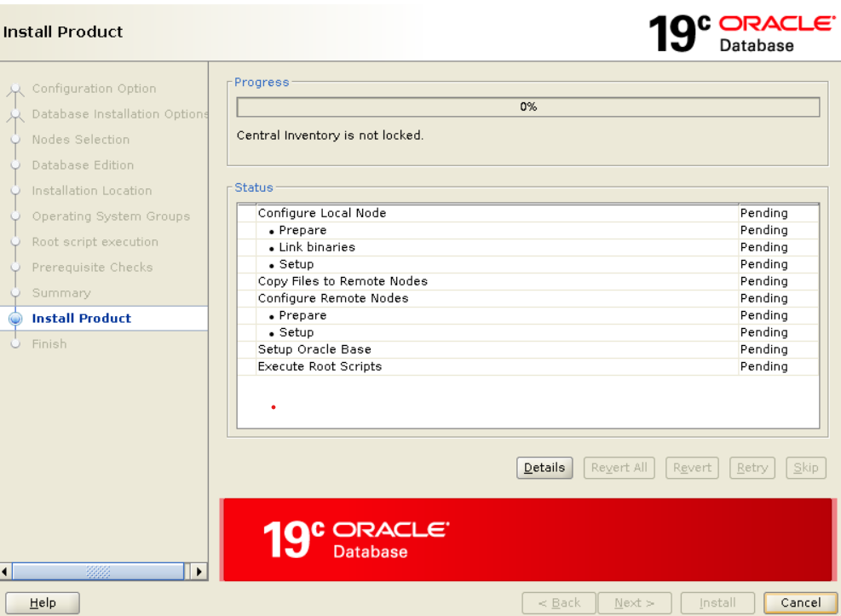Screen dimensions: 841x616
Task: Click the Back navigation button
Action: click(559, 602)
